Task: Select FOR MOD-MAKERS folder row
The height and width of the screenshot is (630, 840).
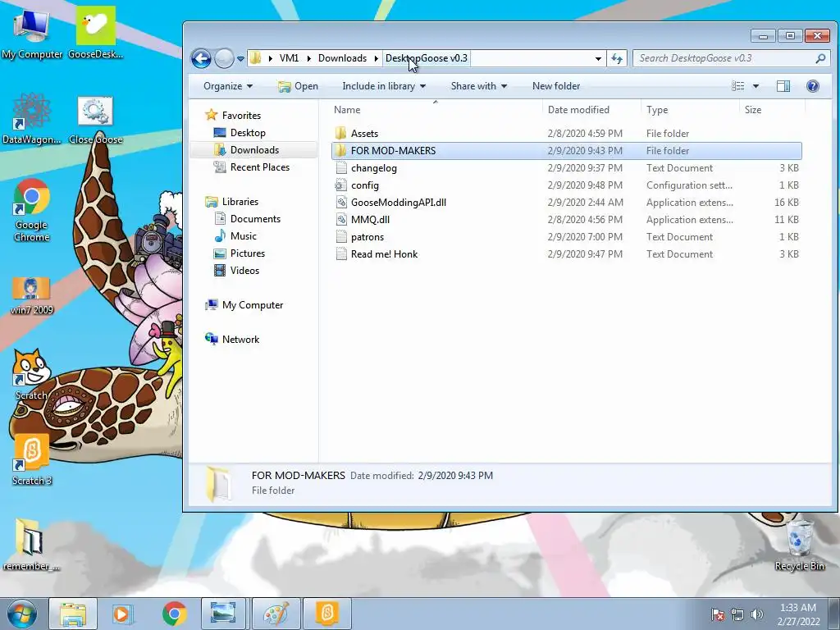Action: (567, 151)
